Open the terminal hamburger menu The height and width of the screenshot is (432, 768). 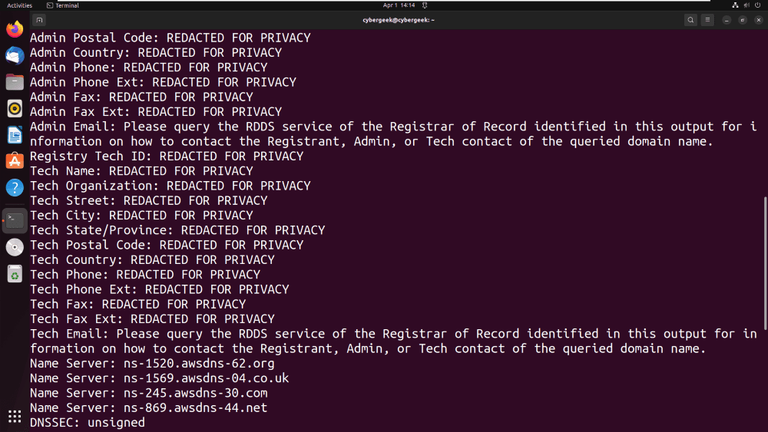tap(708, 20)
